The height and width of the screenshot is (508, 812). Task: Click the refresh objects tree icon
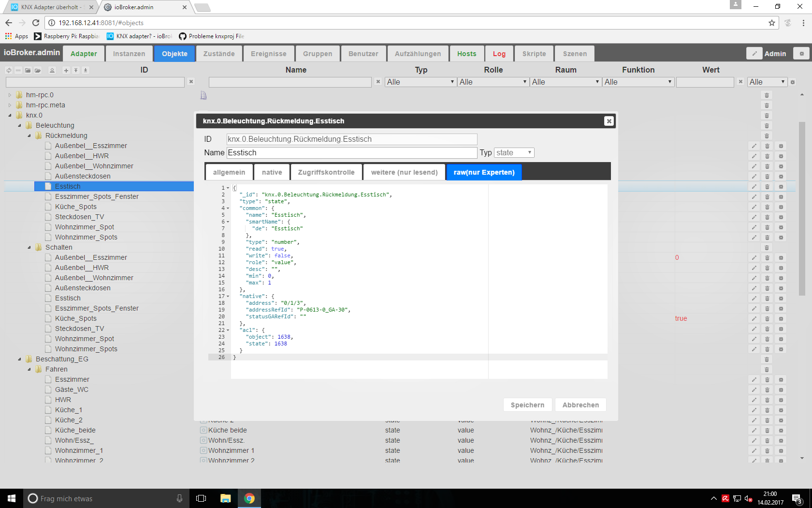[9, 70]
